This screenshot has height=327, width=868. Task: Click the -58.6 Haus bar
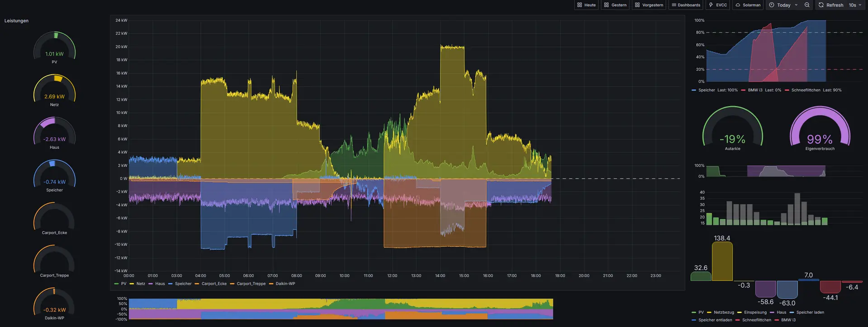coord(765,289)
